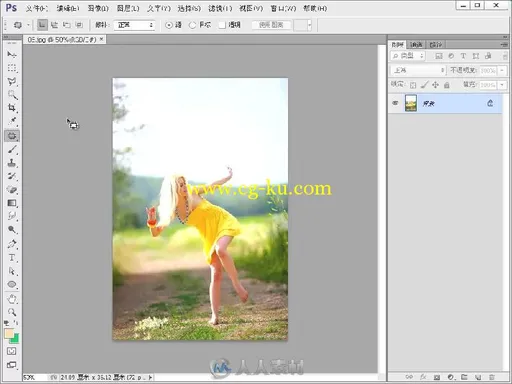Open the tool preset picker arrow
The width and height of the screenshot is (512, 384).
click(28, 25)
